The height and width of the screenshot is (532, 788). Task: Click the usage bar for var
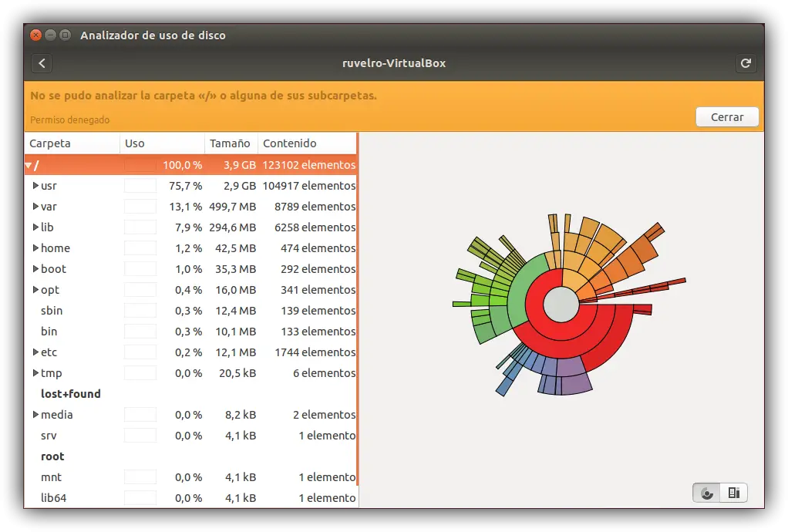(x=140, y=207)
